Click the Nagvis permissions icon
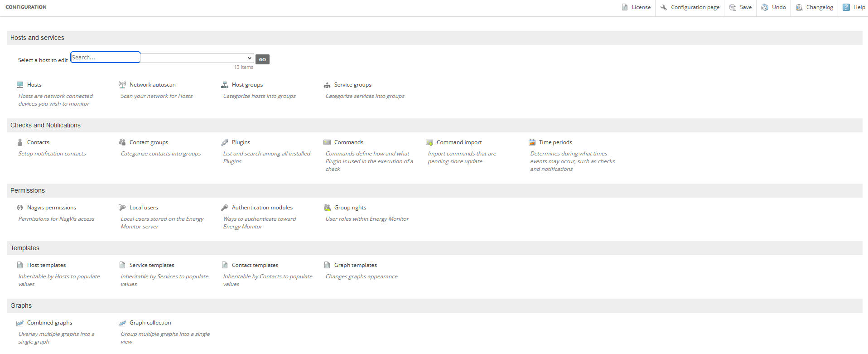 tap(20, 208)
